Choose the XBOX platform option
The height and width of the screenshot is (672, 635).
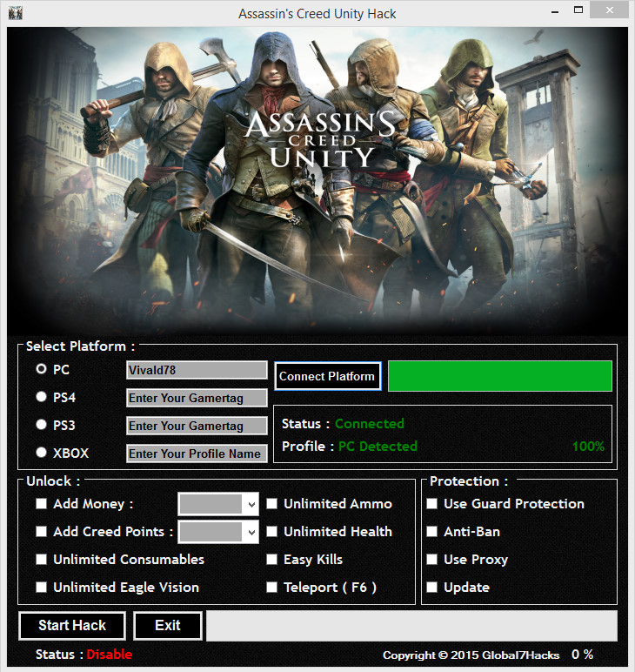click(41, 453)
